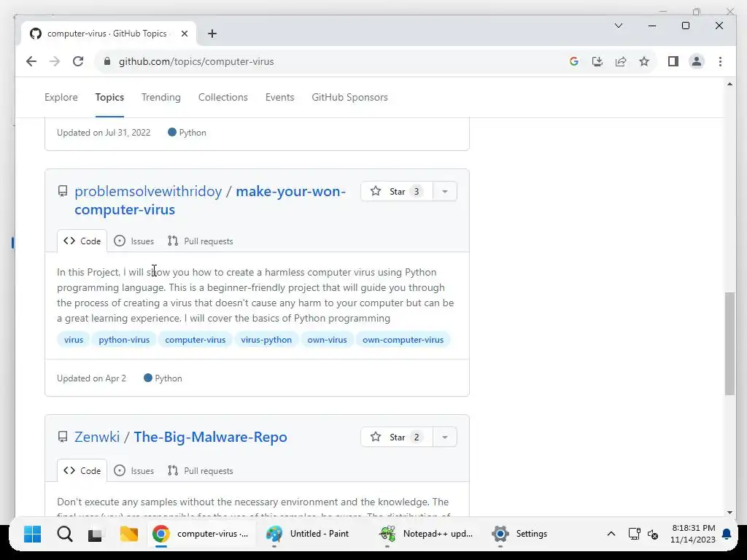This screenshot has width=747, height=560.
Task: Open the own-virus topic tag
Action: tap(328, 340)
